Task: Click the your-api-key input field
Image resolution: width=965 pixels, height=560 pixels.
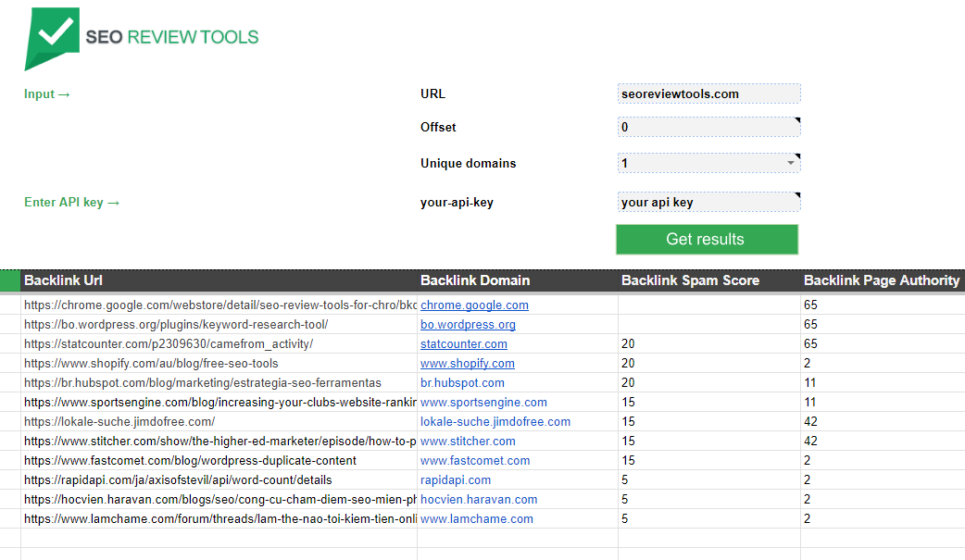Action: [708, 201]
